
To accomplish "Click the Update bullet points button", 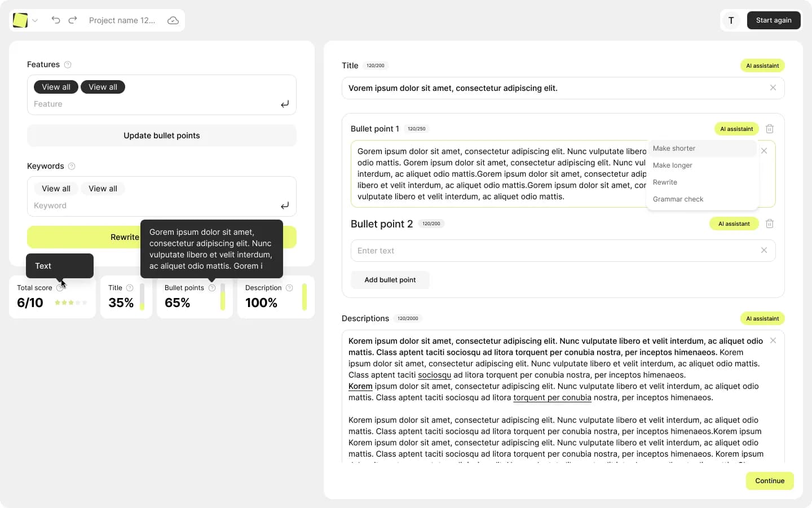I will point(162,135).
